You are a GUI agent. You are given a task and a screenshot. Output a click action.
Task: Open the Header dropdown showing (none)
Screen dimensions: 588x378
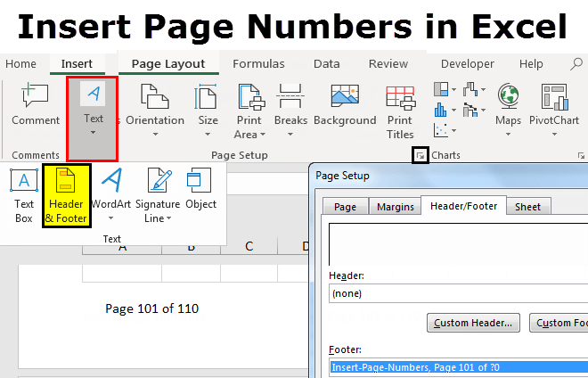tap(458, 293)
